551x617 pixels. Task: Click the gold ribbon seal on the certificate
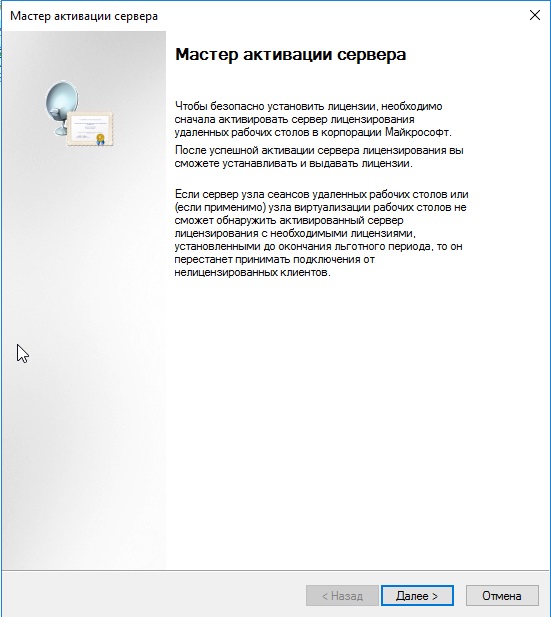pos(101,139)
